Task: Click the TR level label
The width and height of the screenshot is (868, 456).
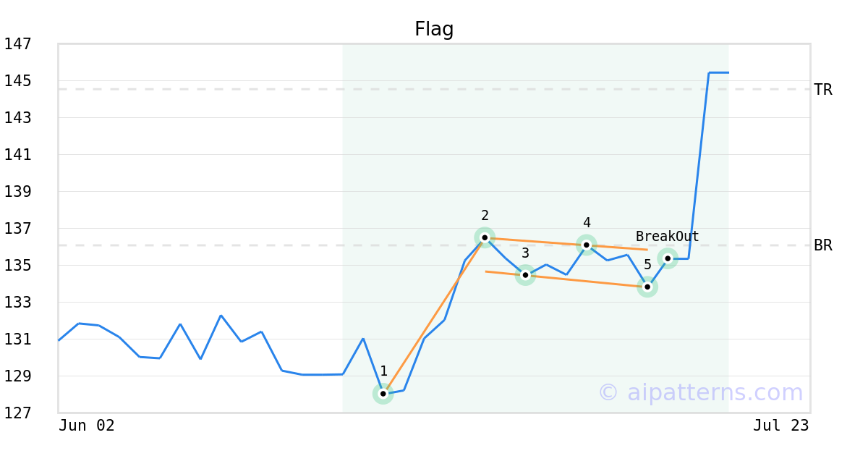Action: 823,90
